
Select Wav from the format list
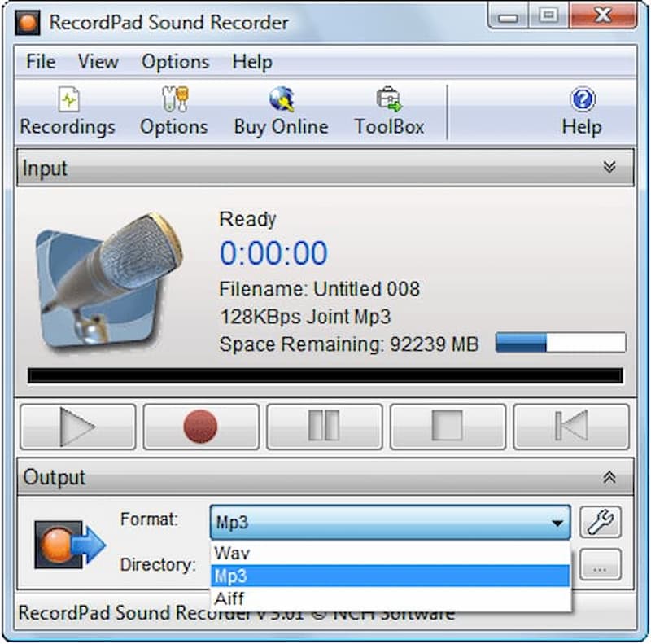(x=232, y=553)
